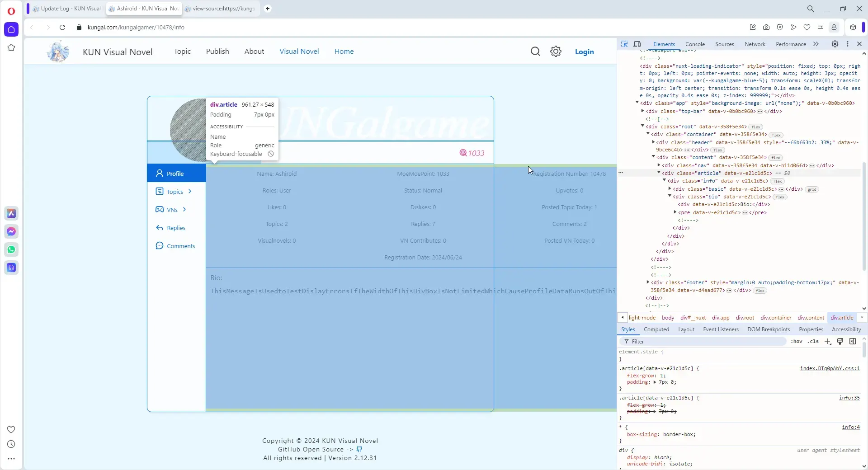Select div.content in the breadcrumb trail

click(811, 318)
